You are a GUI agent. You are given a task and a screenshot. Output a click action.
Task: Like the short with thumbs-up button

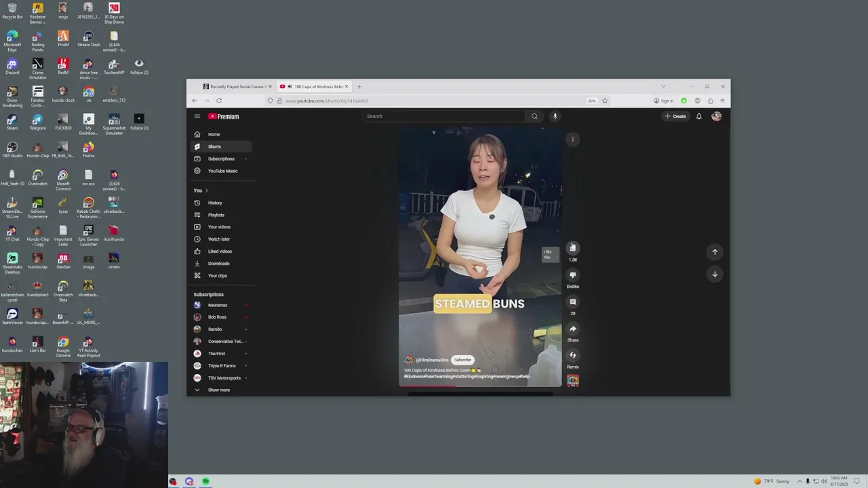pos(573,247)
